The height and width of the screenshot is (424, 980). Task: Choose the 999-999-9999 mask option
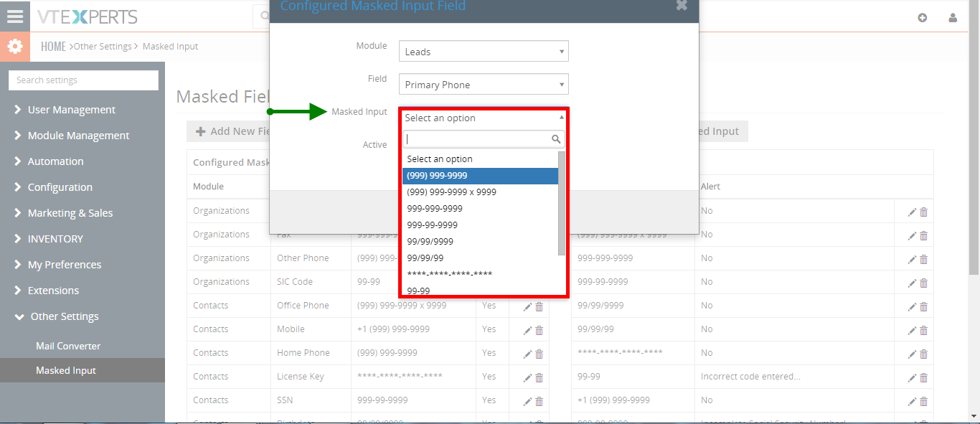[480, 209]
